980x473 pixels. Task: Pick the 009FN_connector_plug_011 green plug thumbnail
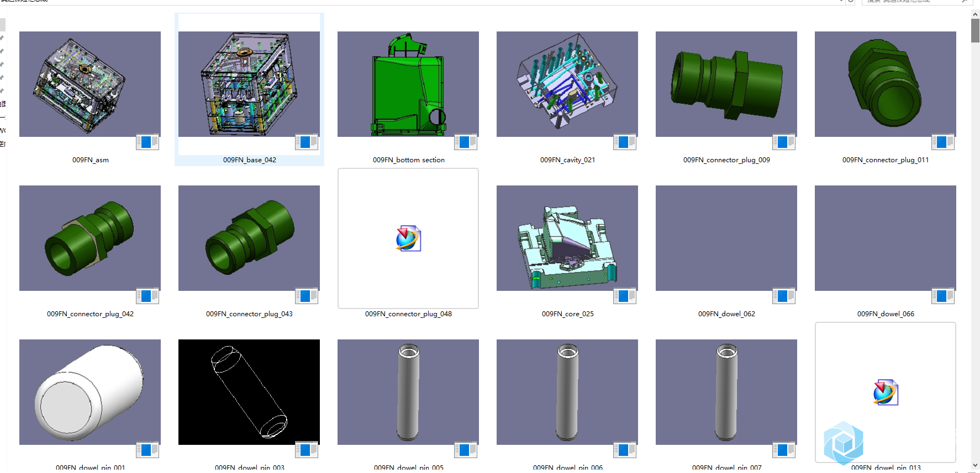(886, 84)
